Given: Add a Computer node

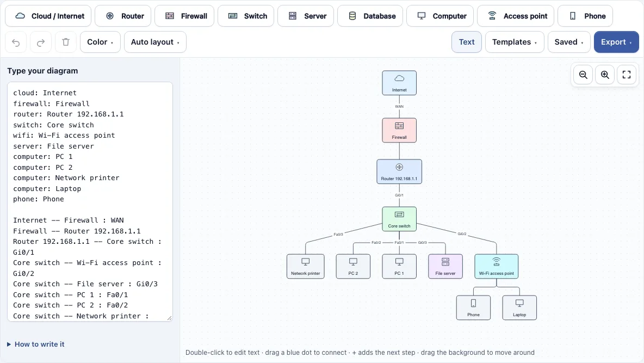Looking at the screenshot, I should click(440, 16).
